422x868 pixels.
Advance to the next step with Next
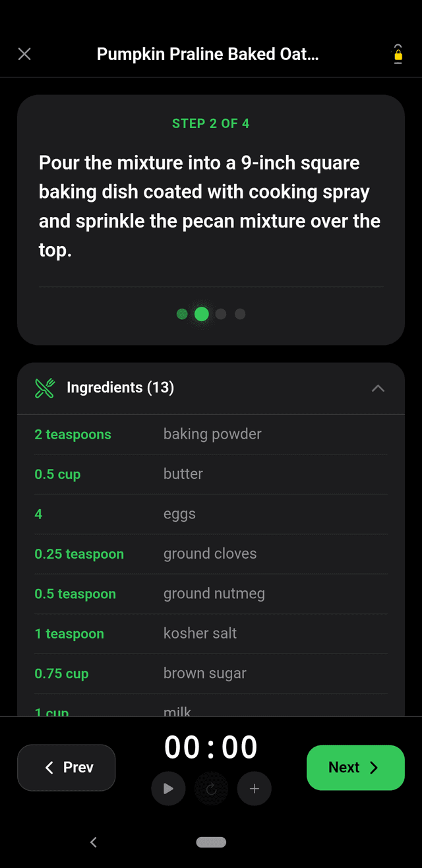pos(355,767)
